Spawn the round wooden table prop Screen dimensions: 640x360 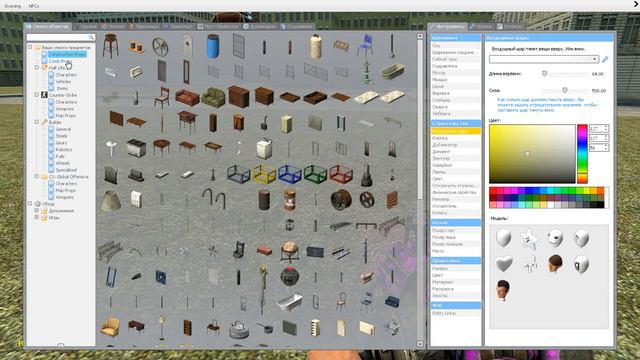pyautogui.click(x=162, y=148)
